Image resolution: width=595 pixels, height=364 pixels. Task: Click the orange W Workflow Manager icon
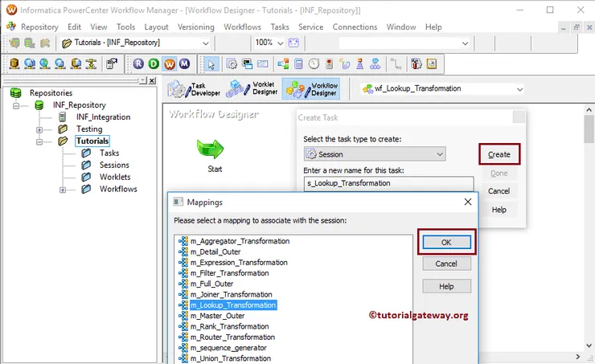[x=169, y=63]
